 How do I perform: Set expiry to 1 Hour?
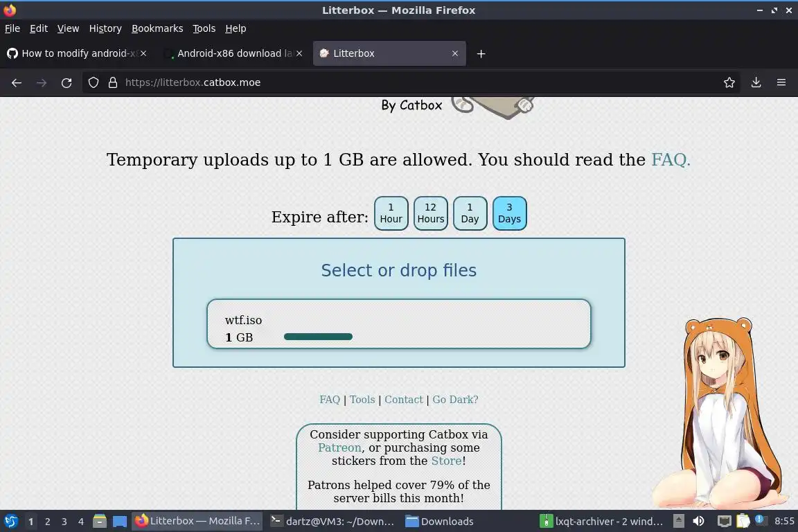(x=391, y=213)
